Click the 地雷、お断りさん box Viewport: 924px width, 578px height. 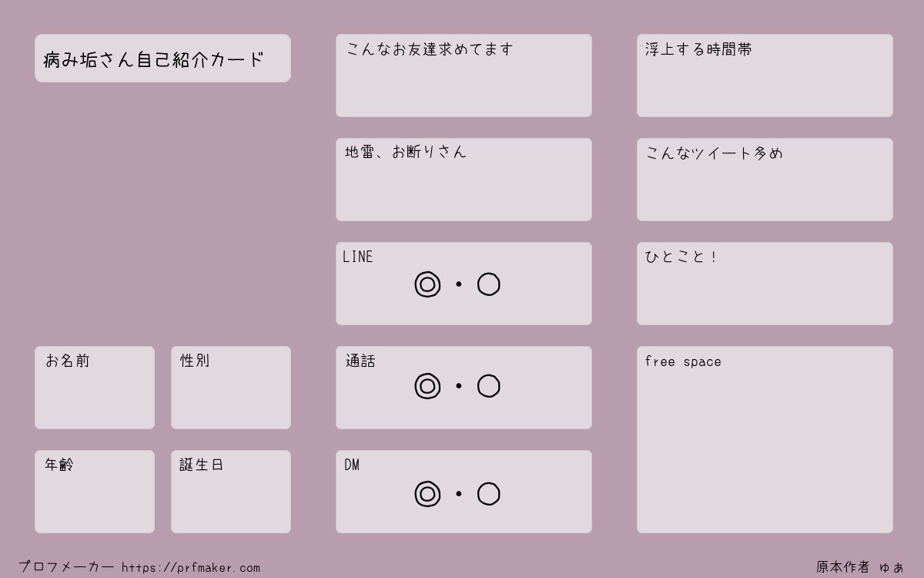(464, 180)
